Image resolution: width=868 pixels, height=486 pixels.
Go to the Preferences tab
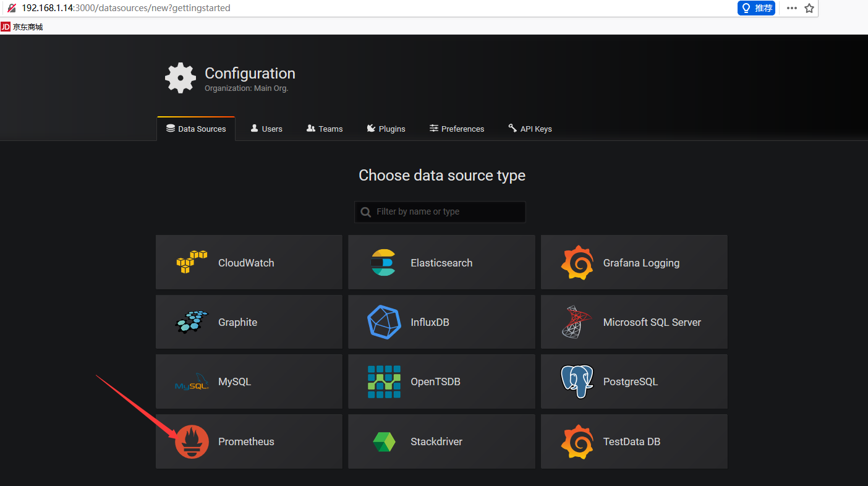pos(457,129)
